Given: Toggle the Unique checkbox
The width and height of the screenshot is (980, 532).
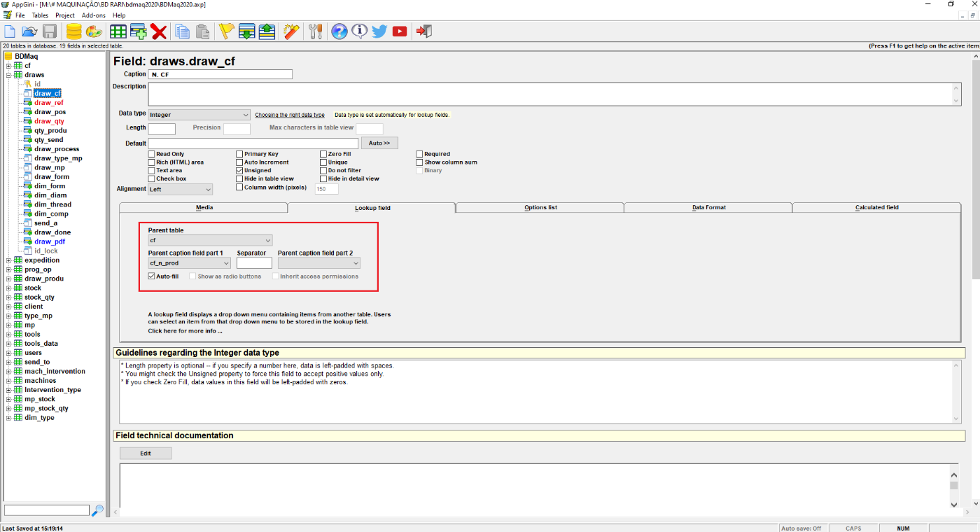Looking at the screenshot, I should 323,162.
